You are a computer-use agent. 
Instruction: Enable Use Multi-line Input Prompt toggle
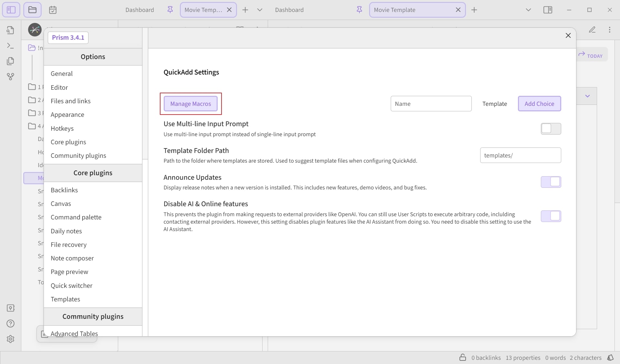[x=551, y=129]
